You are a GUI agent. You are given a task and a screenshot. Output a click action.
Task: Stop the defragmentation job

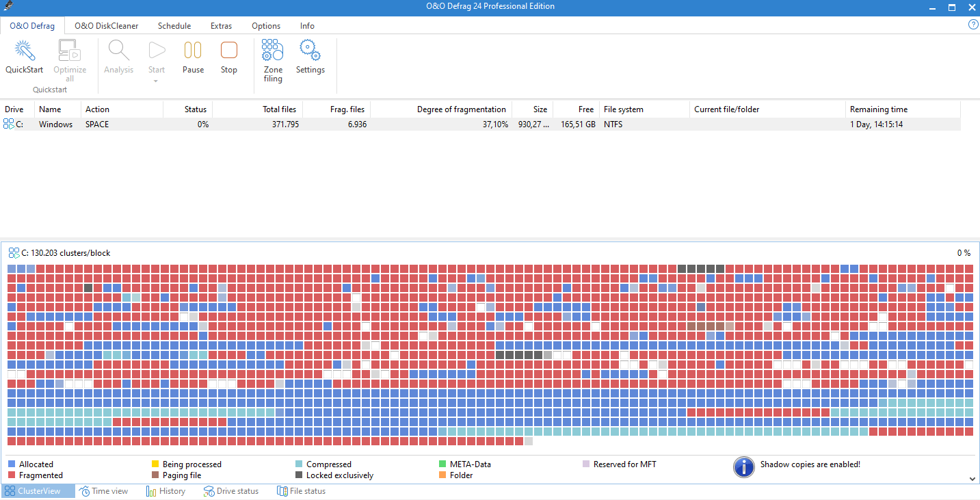click(x=229, y=51)
